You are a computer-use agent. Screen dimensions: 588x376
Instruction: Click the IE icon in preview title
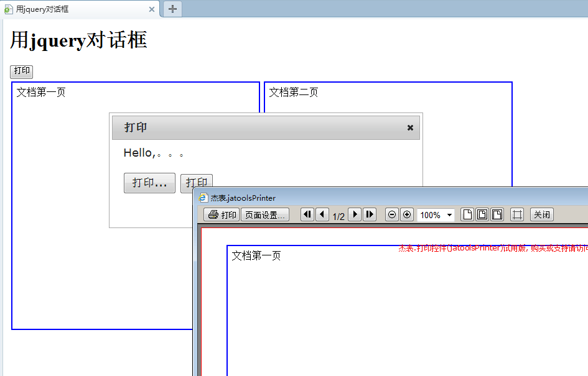203,198
